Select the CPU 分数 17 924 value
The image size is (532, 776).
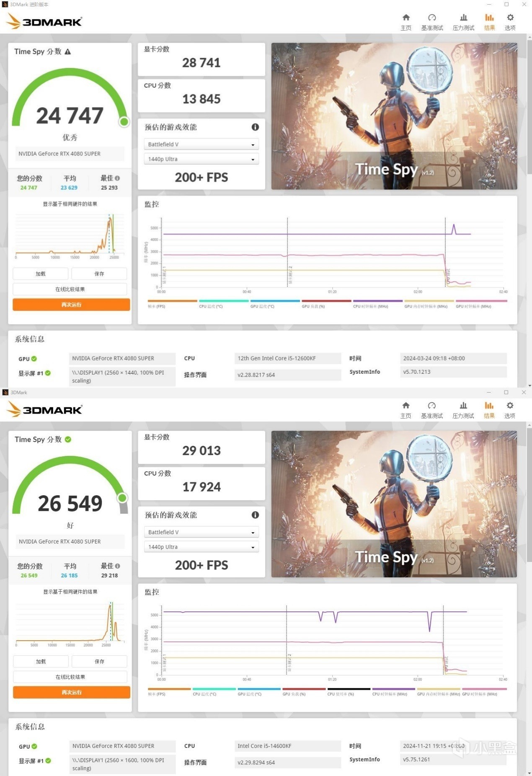(201, 486)
